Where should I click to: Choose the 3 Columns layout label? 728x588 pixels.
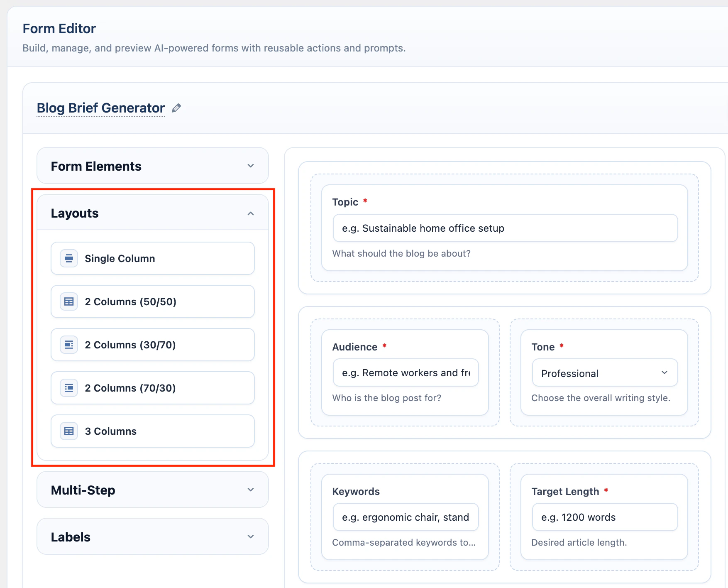tap(111, 431)
